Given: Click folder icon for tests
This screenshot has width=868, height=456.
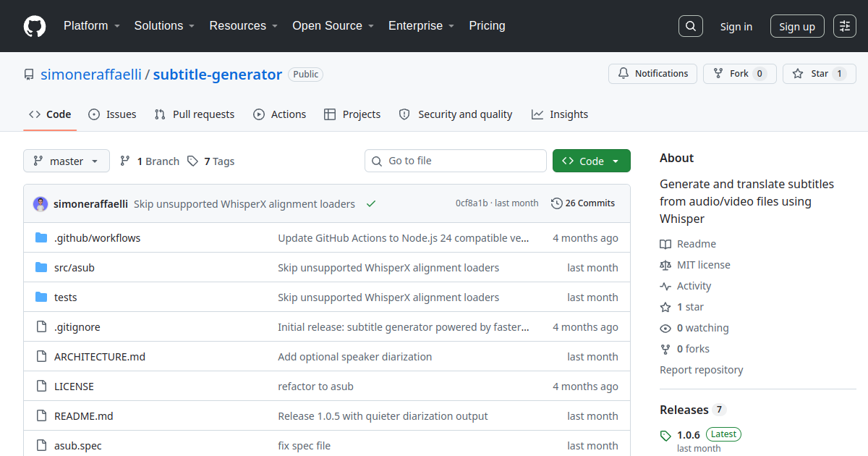Looking at the screenshot, I should 41,297.
